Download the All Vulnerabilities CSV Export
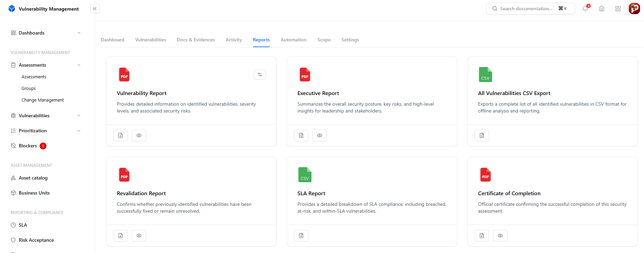 pyautogui.click(x=482, y=135)
